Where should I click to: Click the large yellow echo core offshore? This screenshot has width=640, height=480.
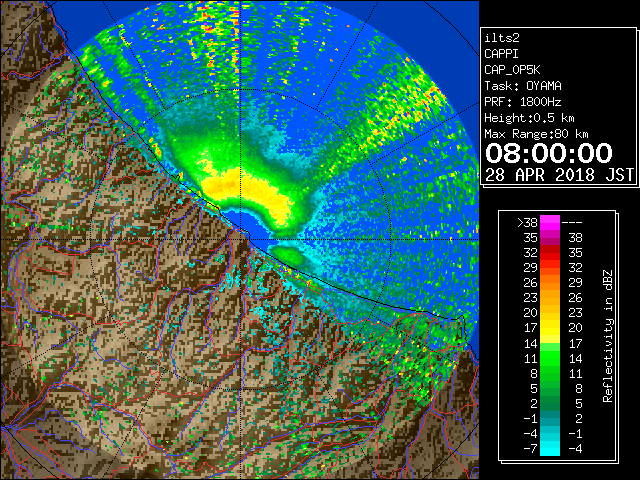[x=249, y=192]
